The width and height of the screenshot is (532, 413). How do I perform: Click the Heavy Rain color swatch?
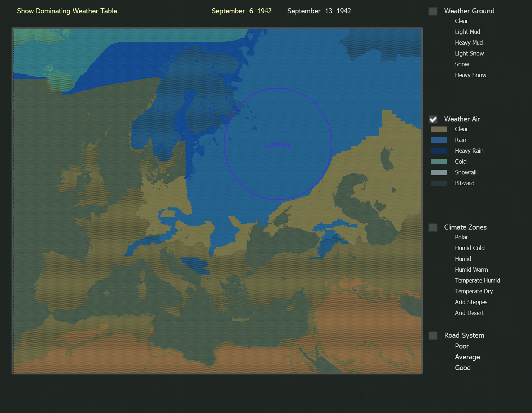pyautogui.click(x=439, y=151)
